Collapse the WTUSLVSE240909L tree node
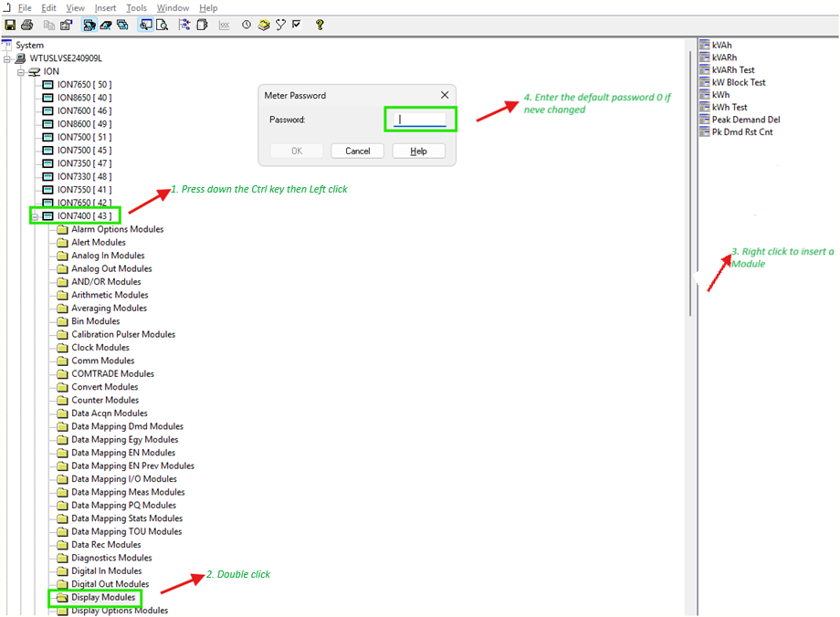Image resolution: width=840 pixels, height=617 pixels. click(7, 59)
